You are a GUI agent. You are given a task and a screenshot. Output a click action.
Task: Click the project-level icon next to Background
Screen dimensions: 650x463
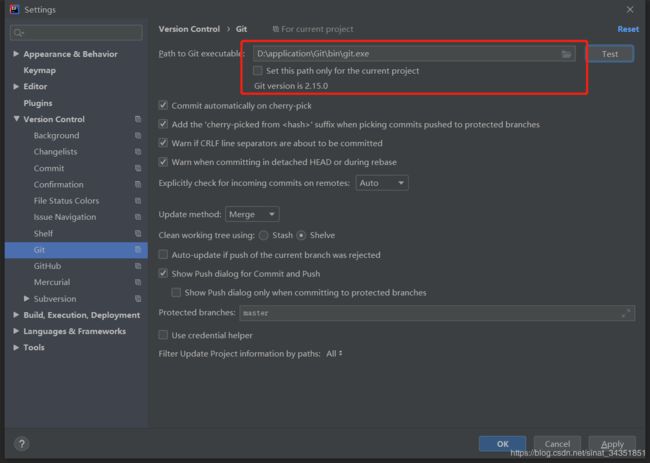tap(138, 136)
